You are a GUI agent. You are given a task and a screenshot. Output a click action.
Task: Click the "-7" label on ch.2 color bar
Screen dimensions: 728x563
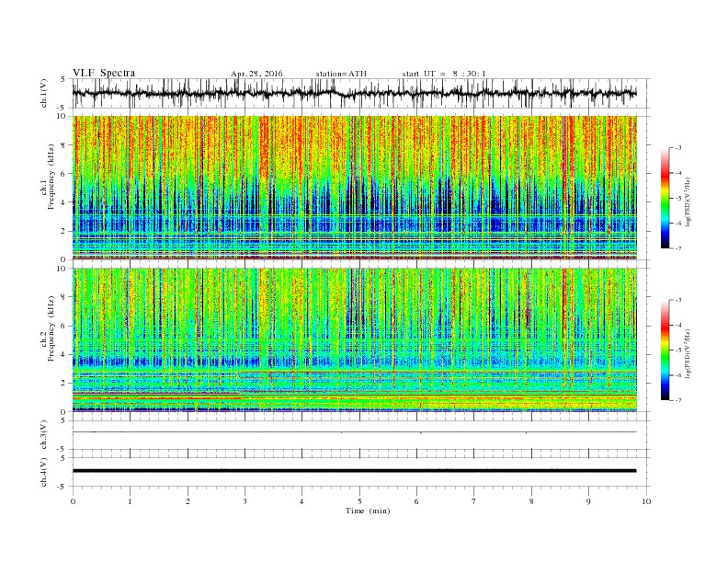677,400
